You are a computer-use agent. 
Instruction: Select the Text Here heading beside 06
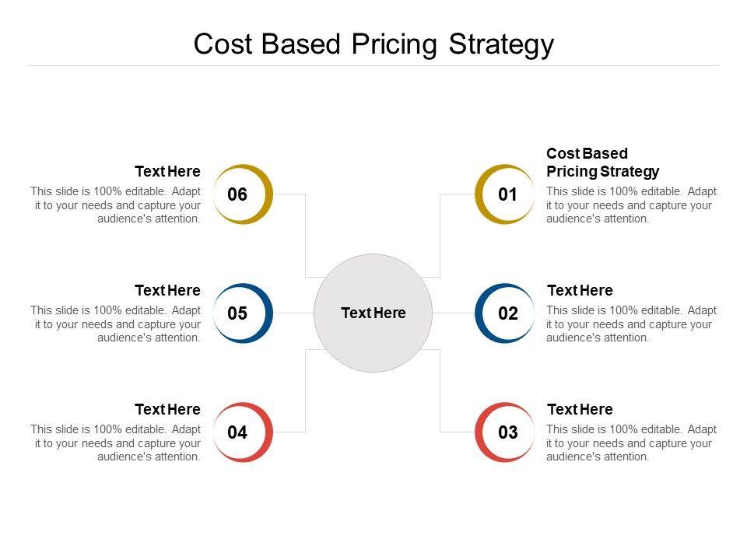pos(167,172)
